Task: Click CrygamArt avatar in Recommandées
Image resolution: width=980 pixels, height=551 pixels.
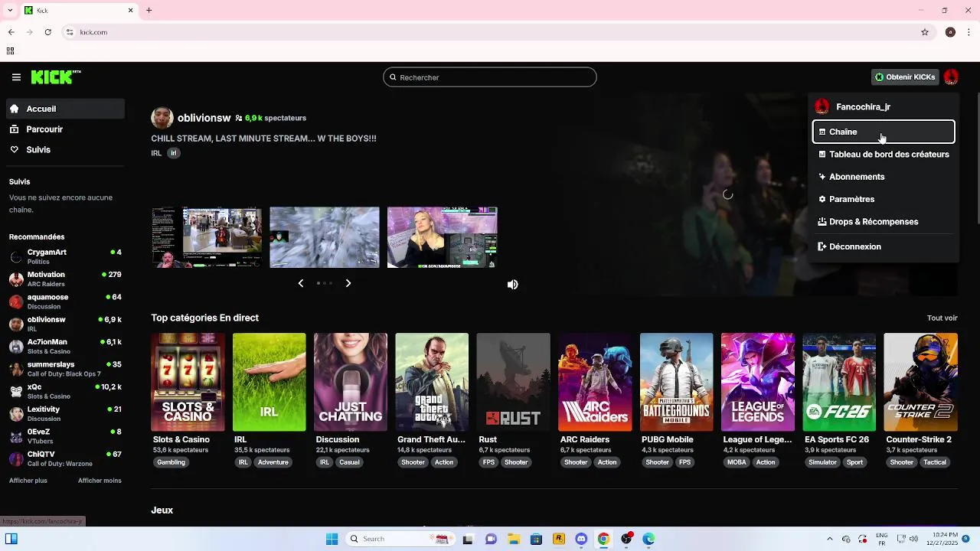Action: pyautogui.click(x=16, y=257)
